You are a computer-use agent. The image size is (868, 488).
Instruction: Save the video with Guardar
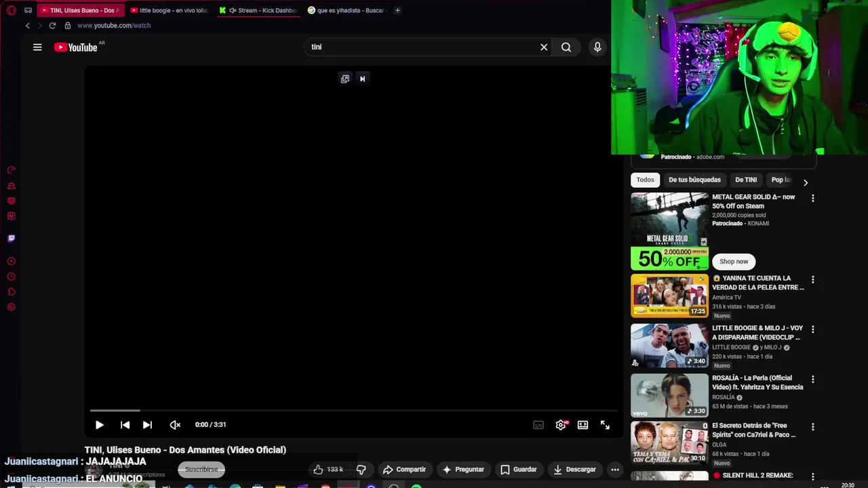pyautogui.click(x=519, y=469)
